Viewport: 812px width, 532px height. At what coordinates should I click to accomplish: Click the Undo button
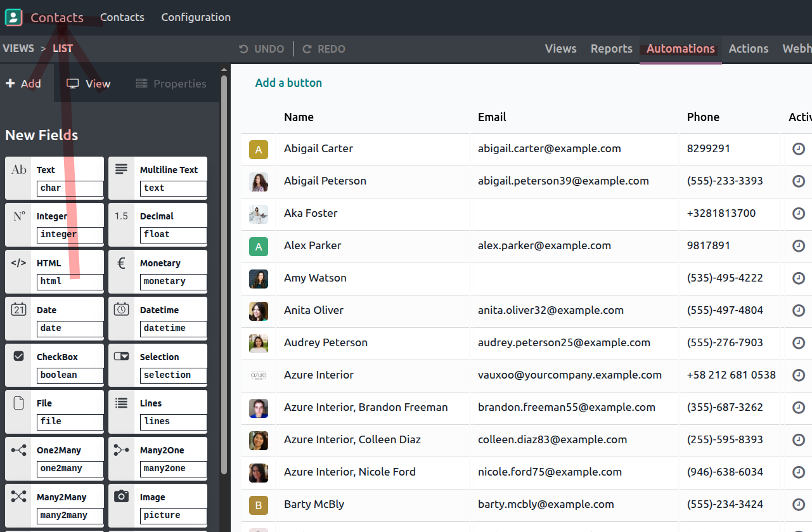tap(261, 49)
